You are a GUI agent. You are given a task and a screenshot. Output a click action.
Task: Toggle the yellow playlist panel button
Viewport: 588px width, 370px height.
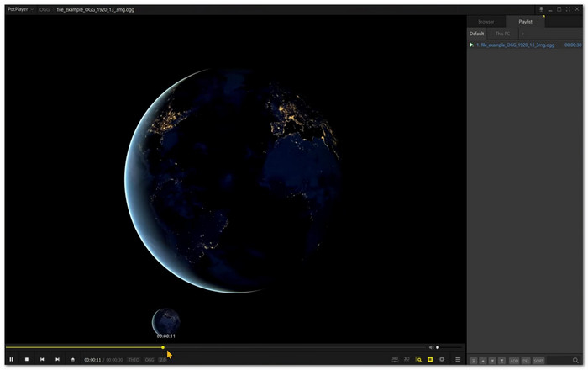[430, 359]
